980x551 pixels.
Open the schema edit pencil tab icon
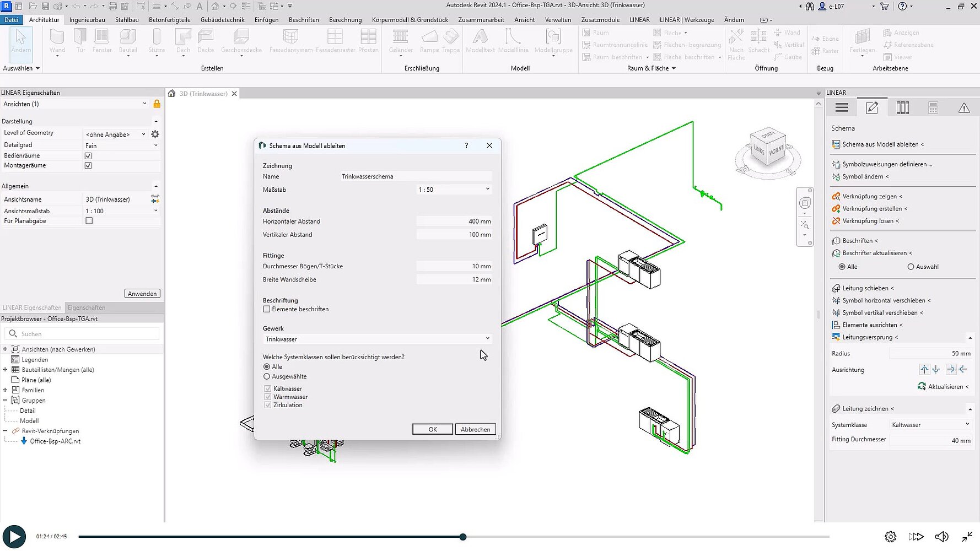[x=872, y=108]
